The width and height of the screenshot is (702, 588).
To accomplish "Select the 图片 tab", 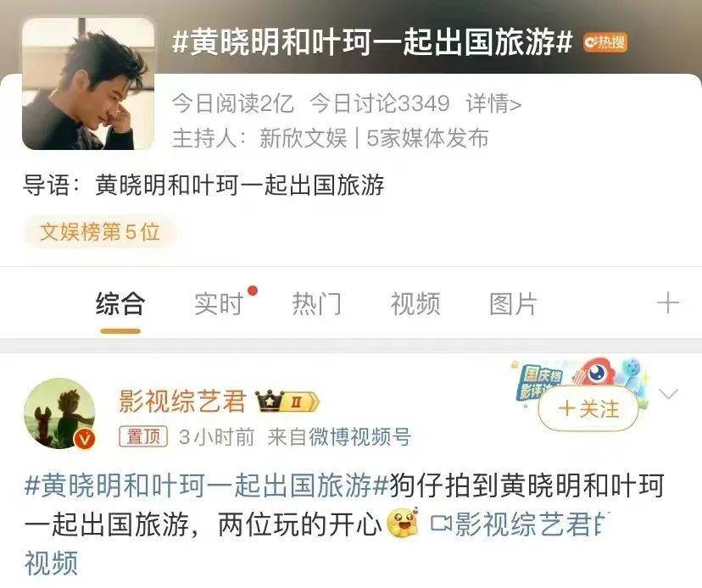I will (513, 303).
